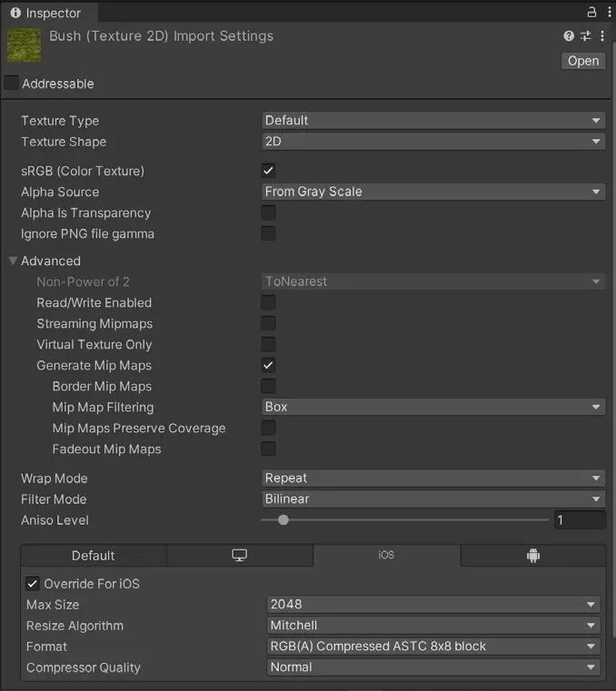Image resolution: width=616 pixels, height=691 pixels.
Task: Click the Inspector tab info icon
Action: click(x=15, y=13)
